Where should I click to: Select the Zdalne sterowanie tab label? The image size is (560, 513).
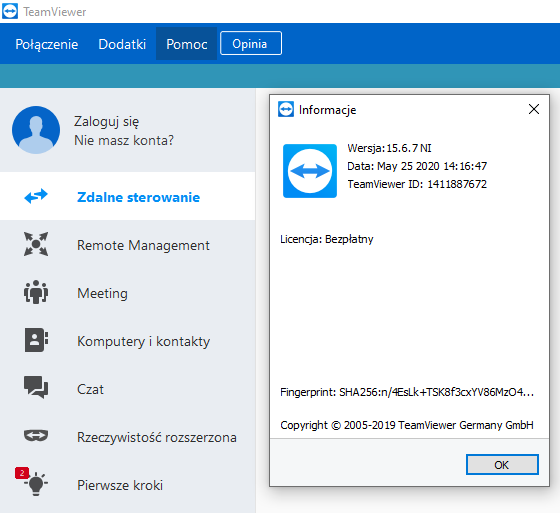pyautogui.click(x=139, y=197)
